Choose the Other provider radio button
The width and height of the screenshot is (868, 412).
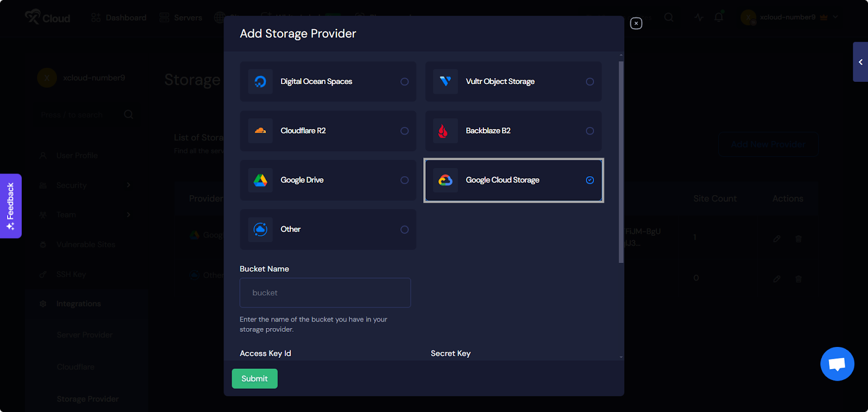click(x=405, y=230)
